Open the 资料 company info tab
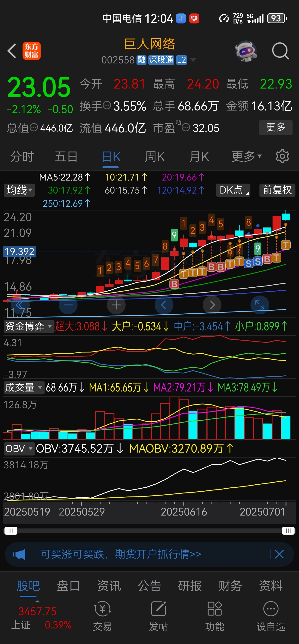This screenshot has width=299, height=644. (271, 586)
